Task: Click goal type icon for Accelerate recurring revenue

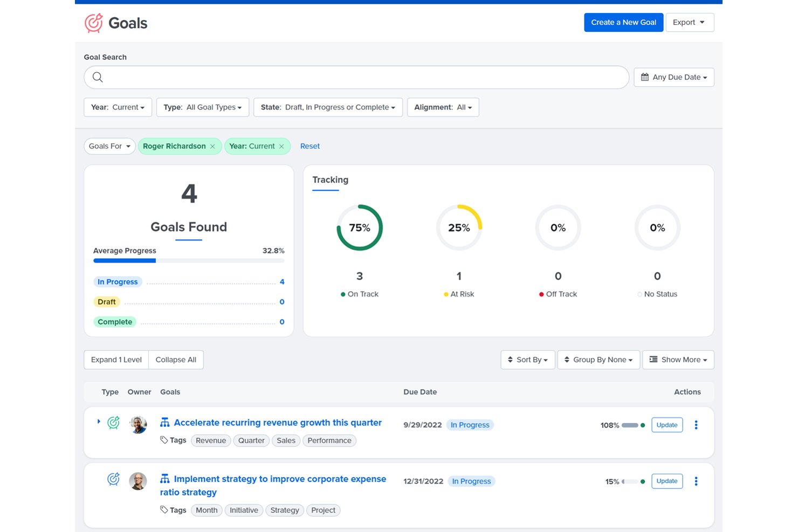Action: [113, 423]
